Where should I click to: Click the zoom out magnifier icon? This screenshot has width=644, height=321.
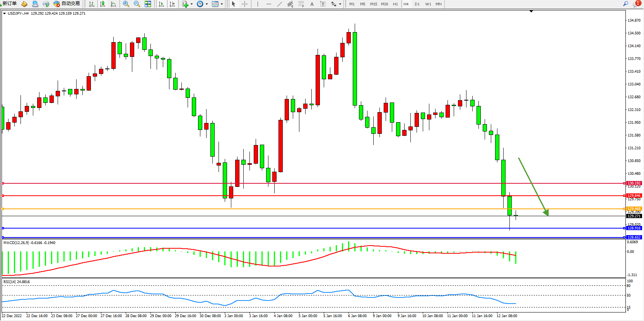click(137, 4)
